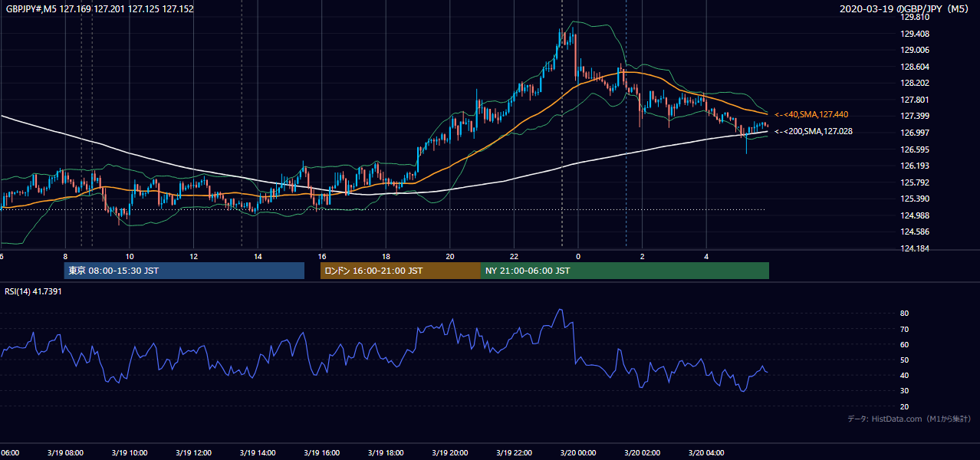The height and width of the screenshot is (460, 980).
Task: Click the orange 40 SMA label 127.440
Action: 811,114
